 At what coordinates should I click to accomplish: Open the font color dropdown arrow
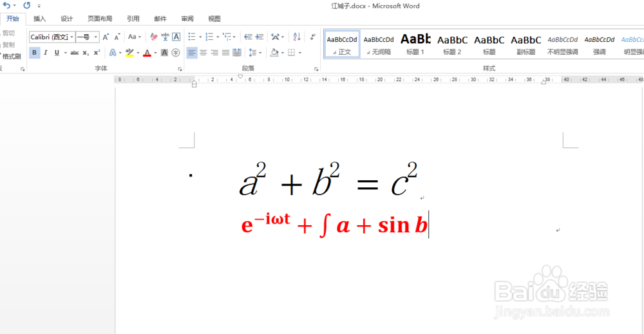click(155, 53)
